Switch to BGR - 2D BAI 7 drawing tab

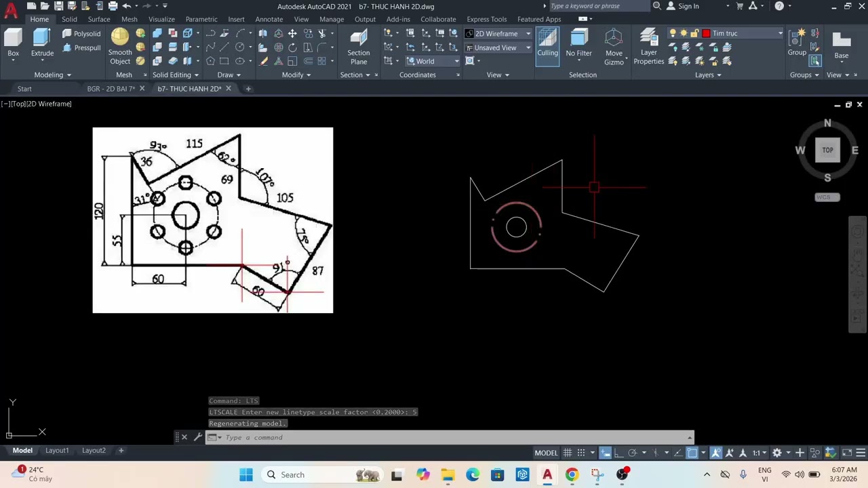click(x=111, y=89)
